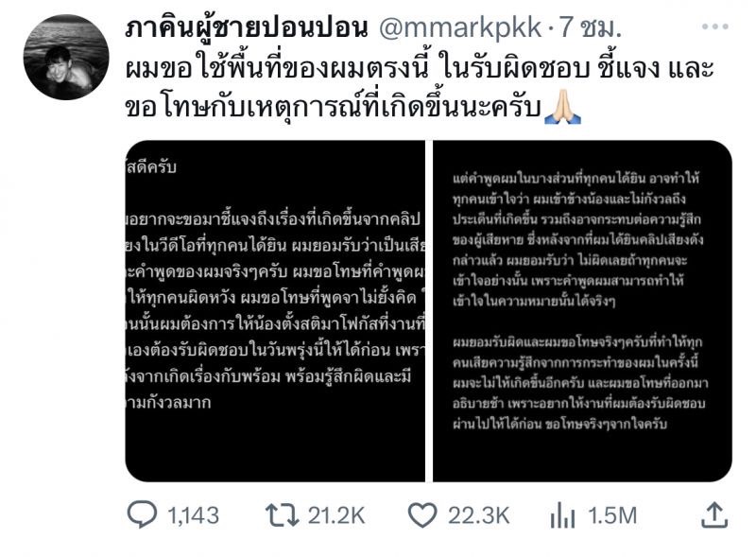This screenshot has width=756, height=557.
Task: Open the left attached image beginning สวัสดีครับ
Action: tap(275, 311)
